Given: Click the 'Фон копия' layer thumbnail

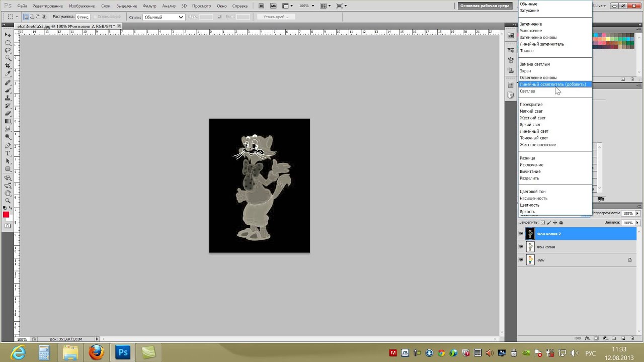Looking at the screenshot, I should pyautogui.click(x=530, y=247).
